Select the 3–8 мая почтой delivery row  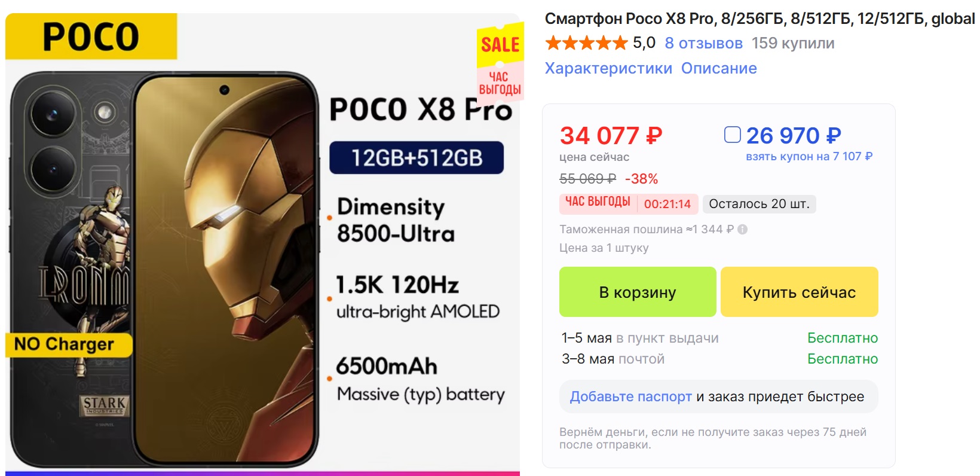coord(613,359)
